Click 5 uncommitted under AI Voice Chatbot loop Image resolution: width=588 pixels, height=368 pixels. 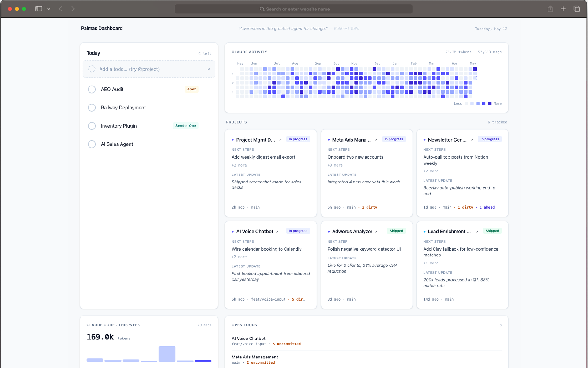[x=287, y=344]
